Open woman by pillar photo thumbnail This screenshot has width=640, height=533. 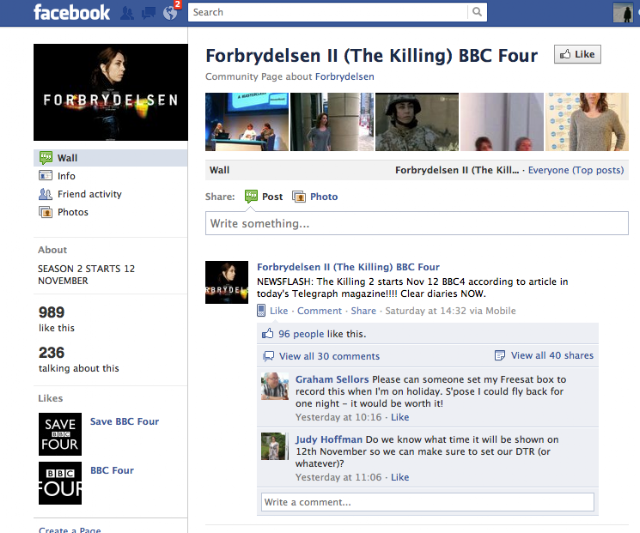[332, 122]
